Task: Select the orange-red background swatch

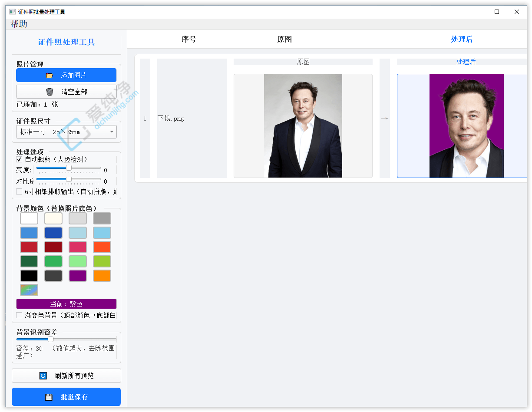Action: tap(102, 247)
